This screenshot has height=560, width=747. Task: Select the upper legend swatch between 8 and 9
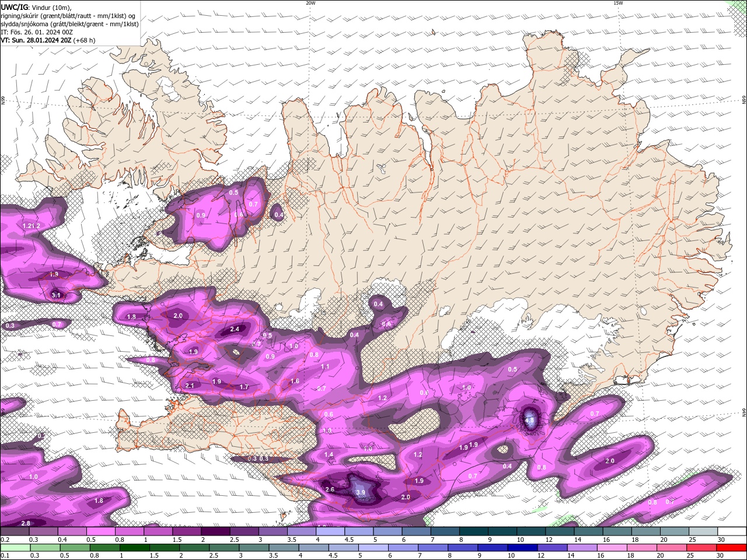click(474, 531)
